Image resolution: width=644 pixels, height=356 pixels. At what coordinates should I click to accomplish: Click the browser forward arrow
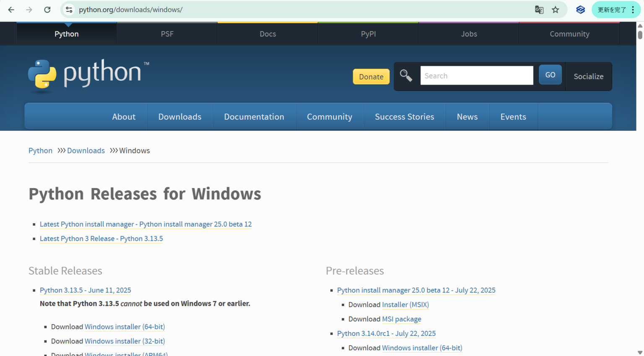(x=29, y=10)
